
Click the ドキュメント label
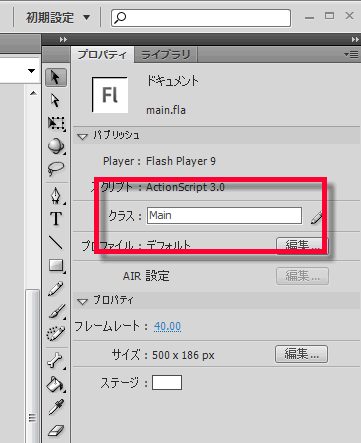(173, 81)
